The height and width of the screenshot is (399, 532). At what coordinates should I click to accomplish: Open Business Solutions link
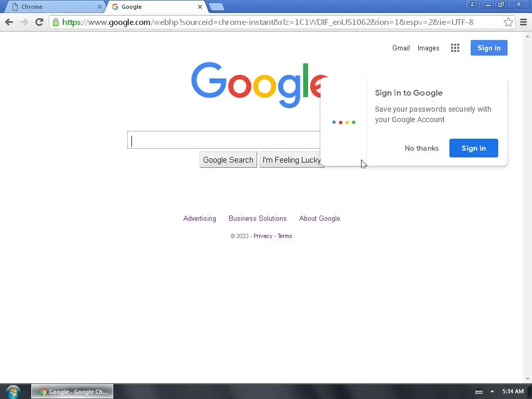pos(258,219)
